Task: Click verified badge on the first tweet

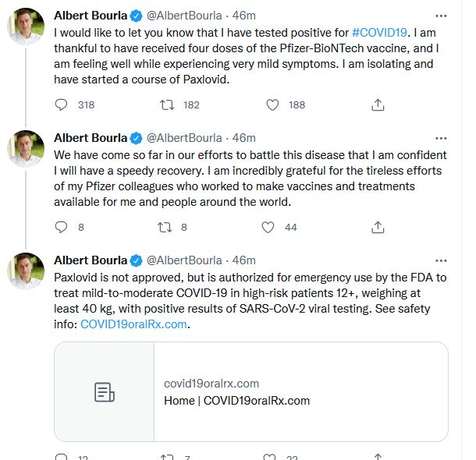Action: (x=137, y=16)
